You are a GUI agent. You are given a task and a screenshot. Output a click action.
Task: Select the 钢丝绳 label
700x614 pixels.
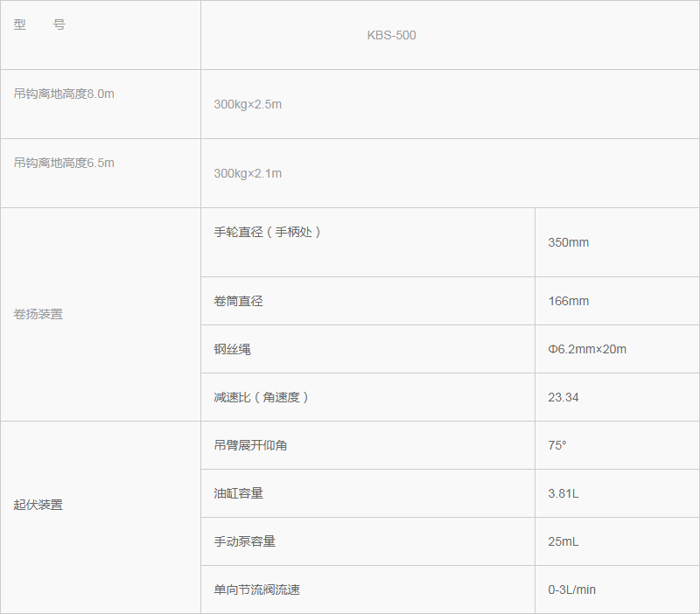click(232, 349)
